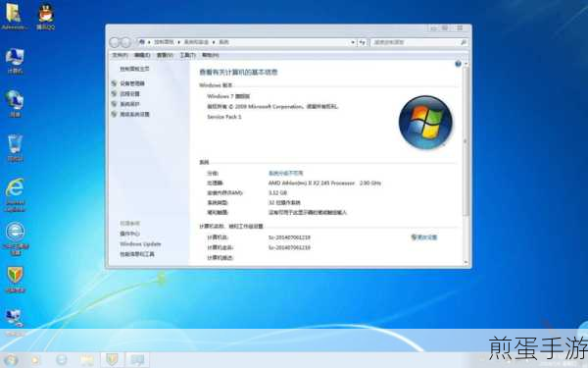Switch to the shield app taskbar button
588x368 pixels.
coord(112,360)
